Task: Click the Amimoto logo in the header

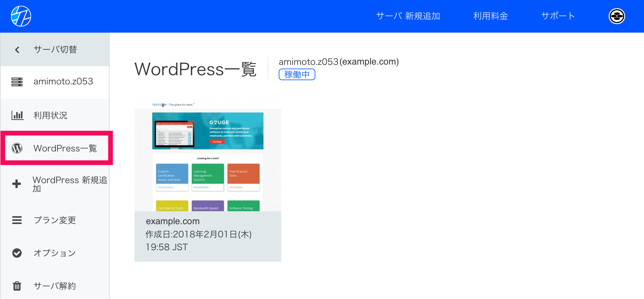Action: [x=21, y=16]
